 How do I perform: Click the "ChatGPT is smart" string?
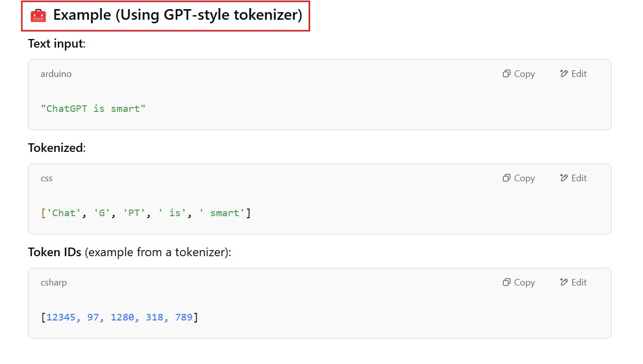tap(93, 109)
